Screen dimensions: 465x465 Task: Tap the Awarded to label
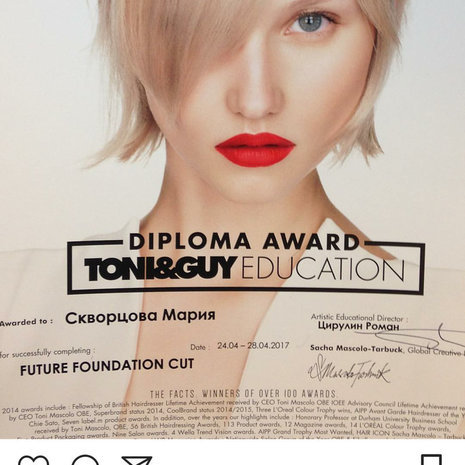pos(26,322)
